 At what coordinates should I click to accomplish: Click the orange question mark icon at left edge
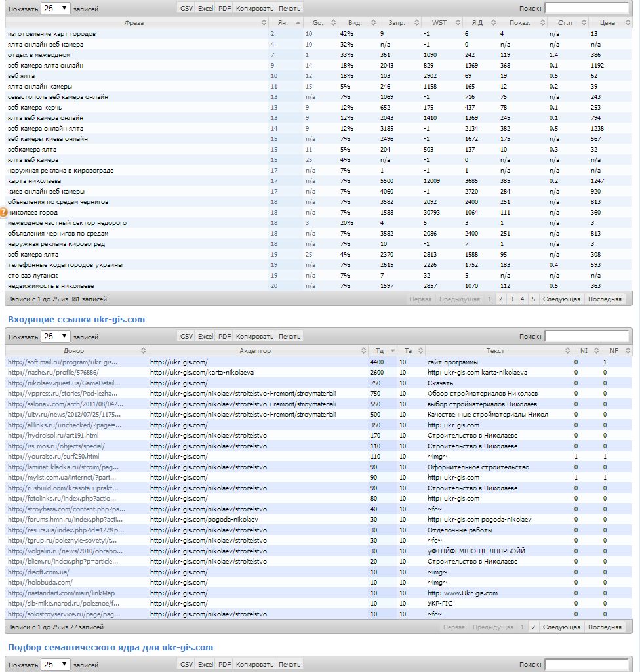pos(3,212)
